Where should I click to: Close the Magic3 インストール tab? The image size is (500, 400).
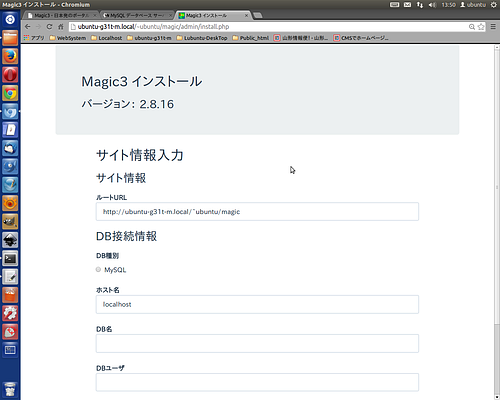click(246, 15)
